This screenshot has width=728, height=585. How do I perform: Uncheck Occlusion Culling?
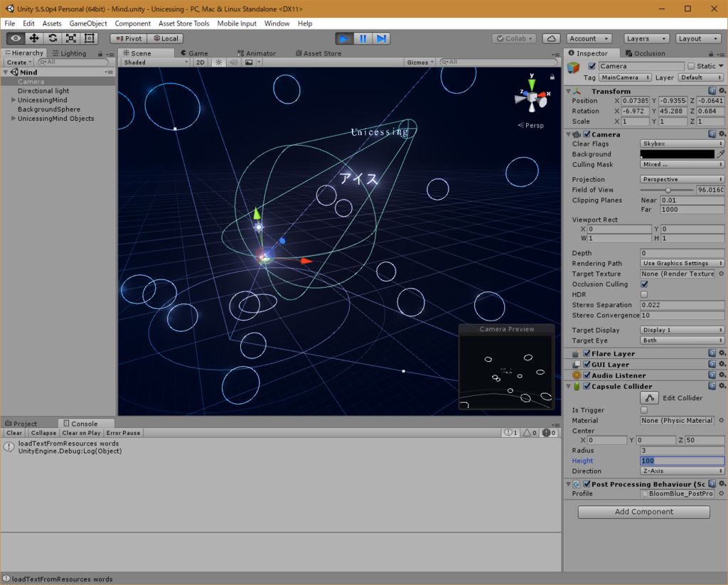644,284
